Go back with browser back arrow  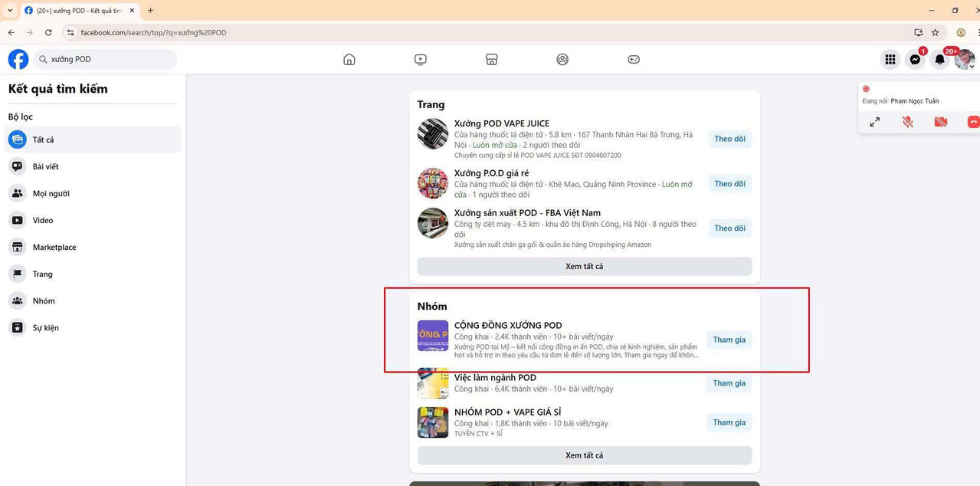[11, 32]
